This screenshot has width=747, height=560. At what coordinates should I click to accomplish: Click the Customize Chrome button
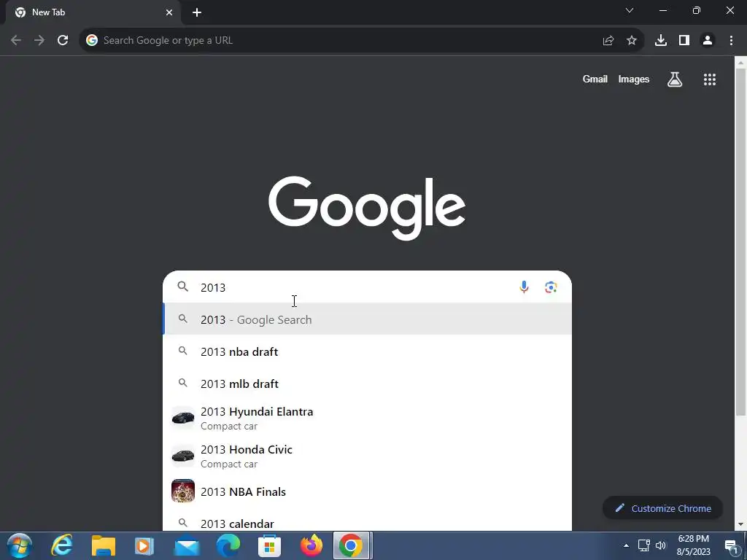[662, 508]
